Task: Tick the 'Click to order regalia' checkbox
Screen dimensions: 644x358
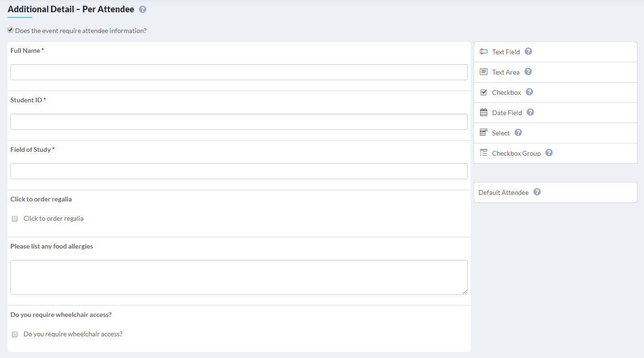Action: [15, 219]
